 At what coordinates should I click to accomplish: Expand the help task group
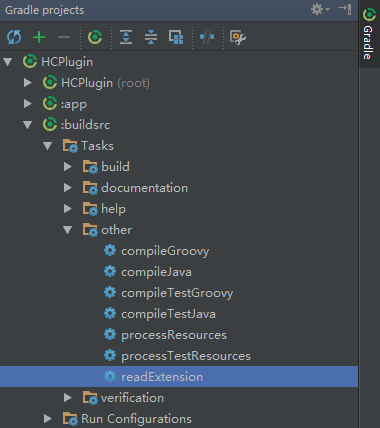pyautogui.click(x=68, y=209)
